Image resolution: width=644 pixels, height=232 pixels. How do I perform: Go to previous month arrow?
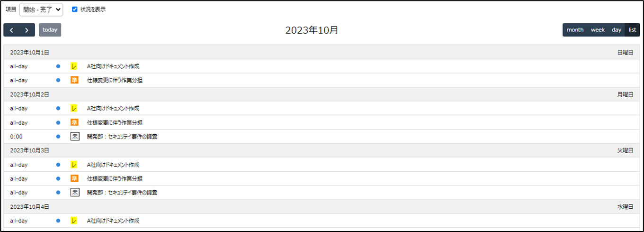point(11,30)
